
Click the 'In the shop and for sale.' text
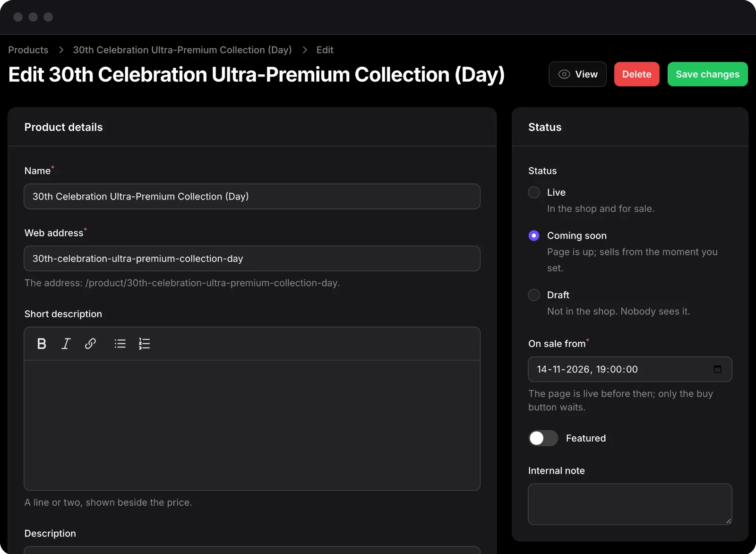click(x=601, y=208)
